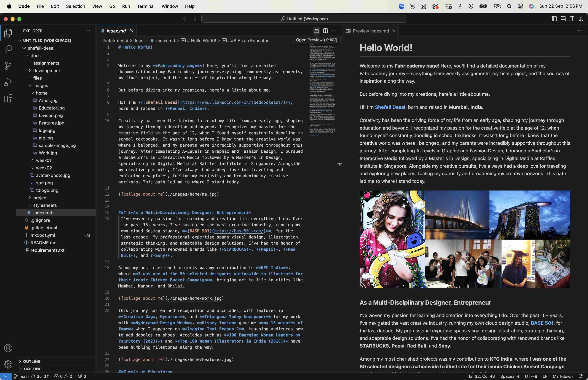Click the Untitled (Workspace) command center search
This screenshot has height=380, width=588.
click(304, 19)
